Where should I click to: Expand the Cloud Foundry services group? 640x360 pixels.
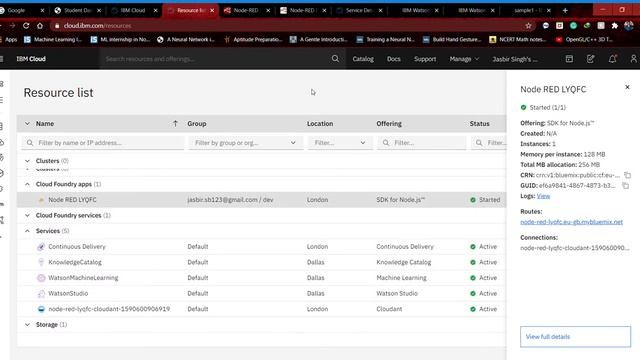point(27,215)
